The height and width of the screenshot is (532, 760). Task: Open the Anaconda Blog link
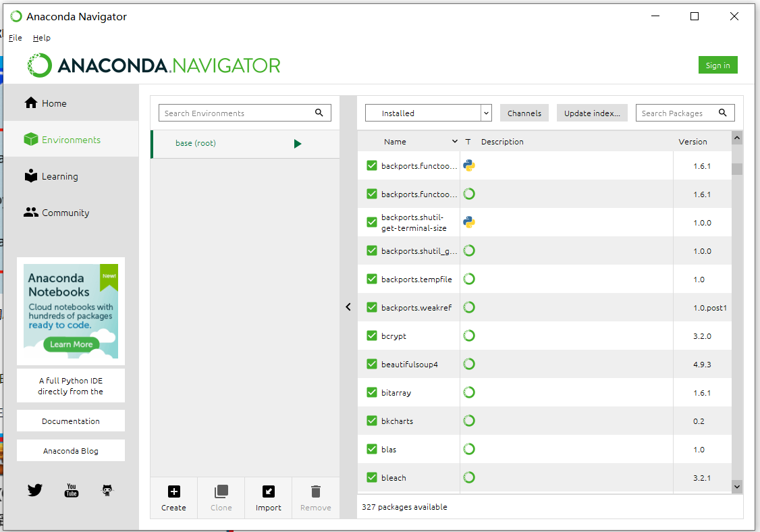click(71, 450)
